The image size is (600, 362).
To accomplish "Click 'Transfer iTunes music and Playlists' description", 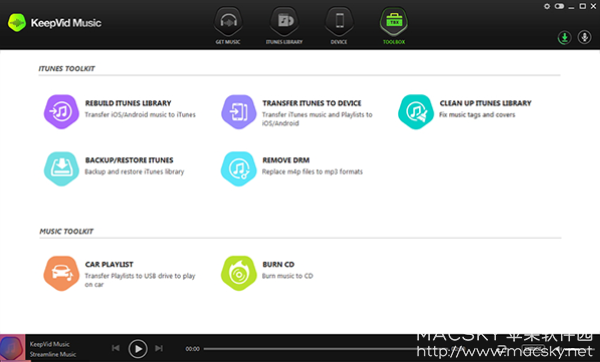I will (x=317, y=119).
